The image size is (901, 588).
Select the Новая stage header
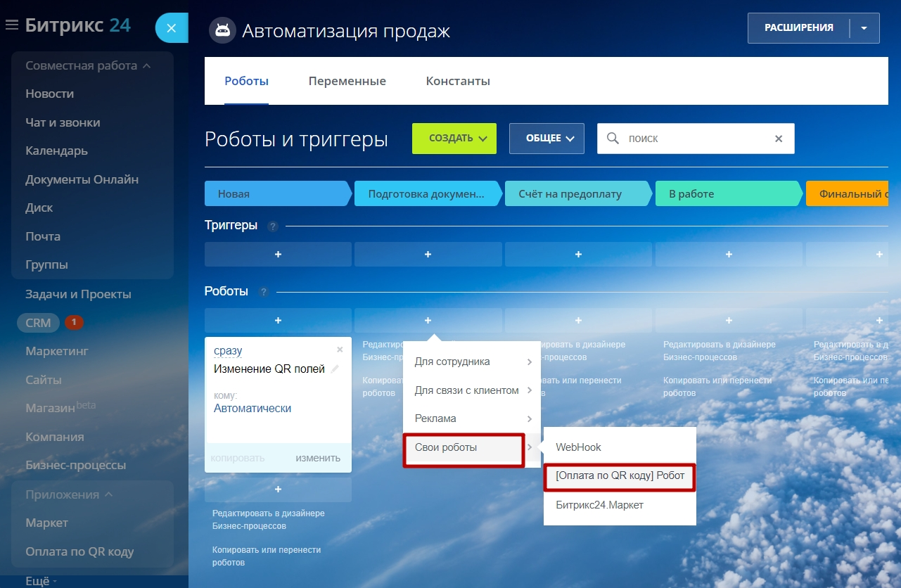coord(278,194)
